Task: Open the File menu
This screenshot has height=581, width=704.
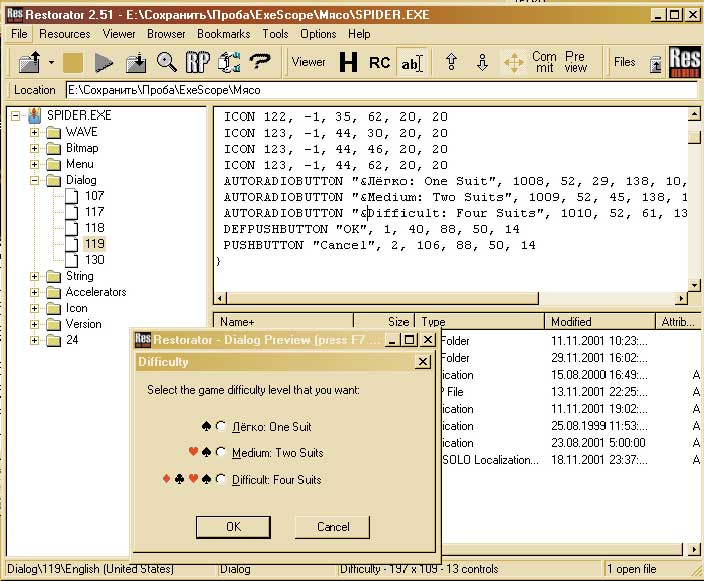Action: 19,34
